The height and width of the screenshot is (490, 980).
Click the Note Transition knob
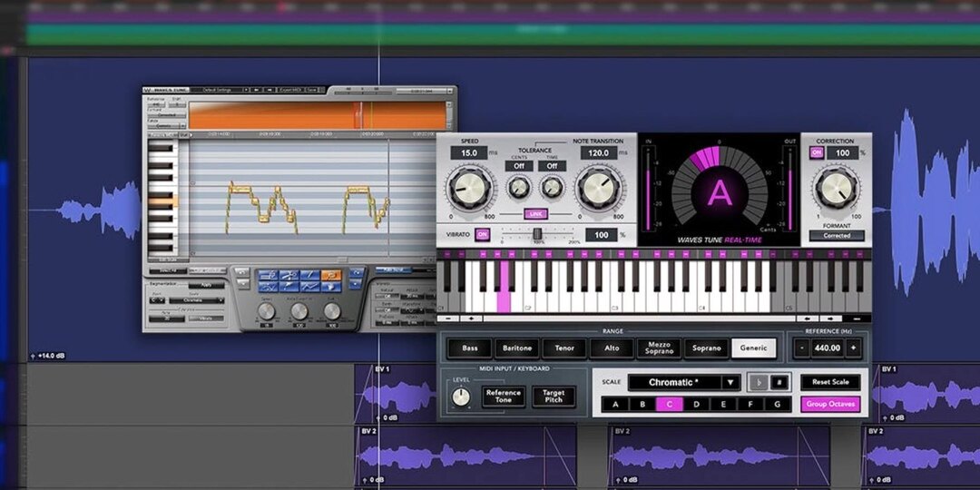point(600,188)
